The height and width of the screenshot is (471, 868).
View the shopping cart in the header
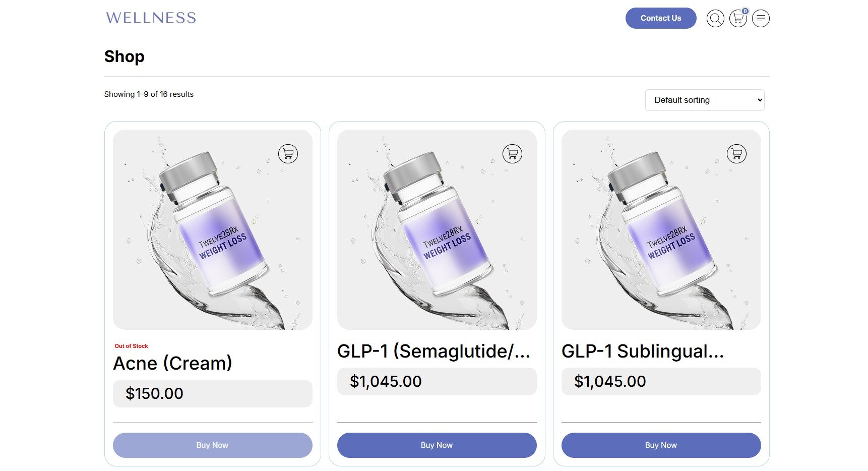pos(737,19)
